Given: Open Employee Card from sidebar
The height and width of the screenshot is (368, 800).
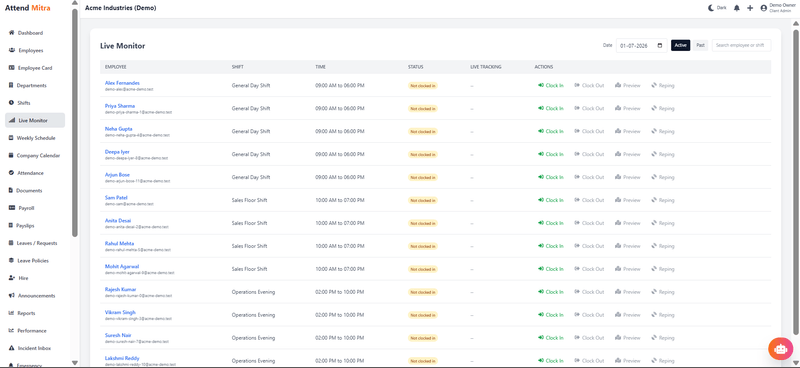Looking at the screenshot, I should [31, 68].
